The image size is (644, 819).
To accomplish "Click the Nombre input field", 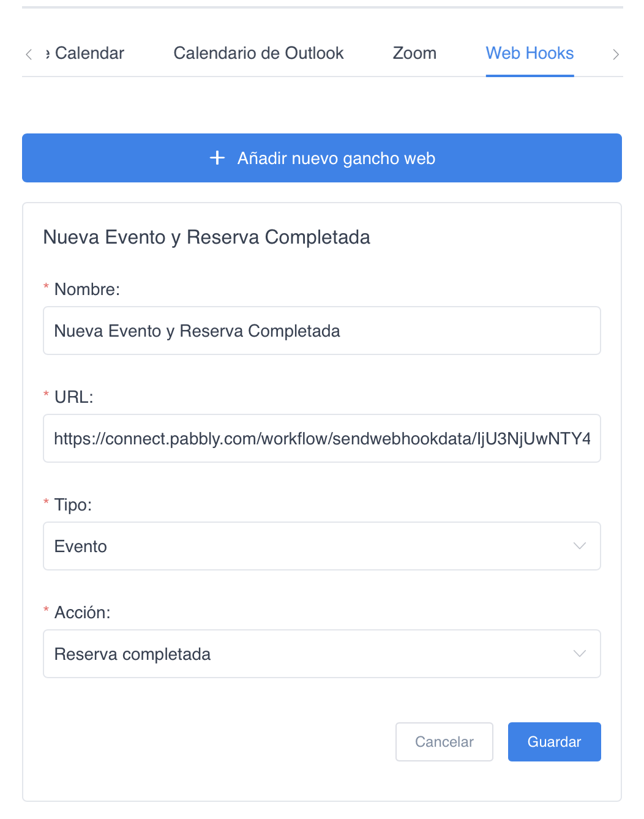I will pos(322,331).
